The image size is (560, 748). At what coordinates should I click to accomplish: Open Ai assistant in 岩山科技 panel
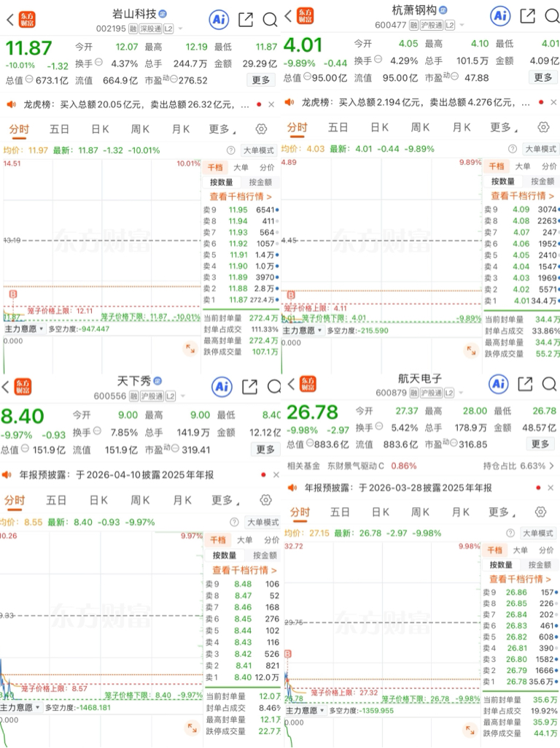pos(219,20)
